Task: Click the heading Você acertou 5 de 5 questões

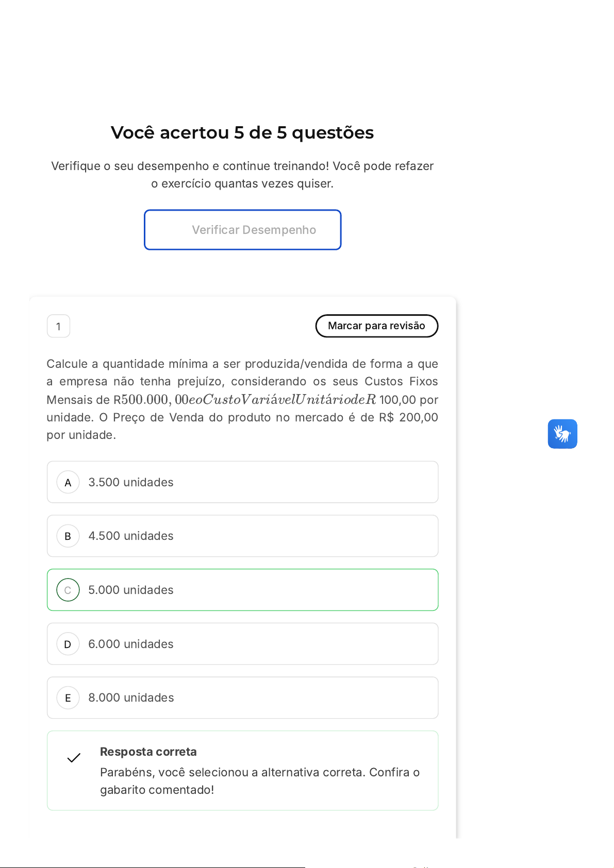Action: pyautogui.click(x=242, y=132)
